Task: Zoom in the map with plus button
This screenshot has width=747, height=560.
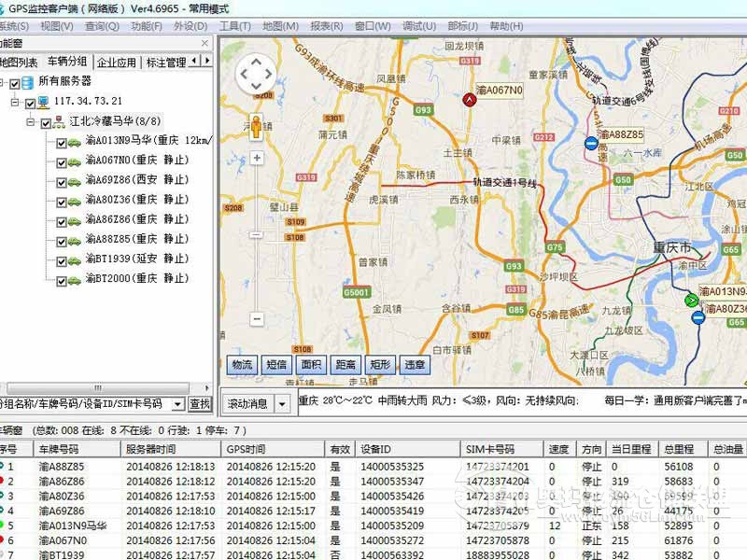Action: point(257,158)
